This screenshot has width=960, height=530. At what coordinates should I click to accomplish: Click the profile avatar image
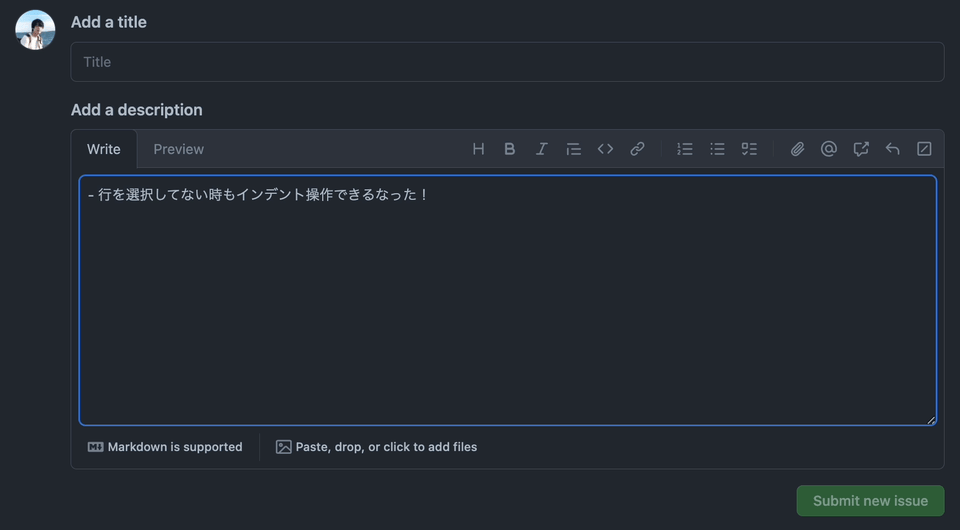(x=35, y=30)
